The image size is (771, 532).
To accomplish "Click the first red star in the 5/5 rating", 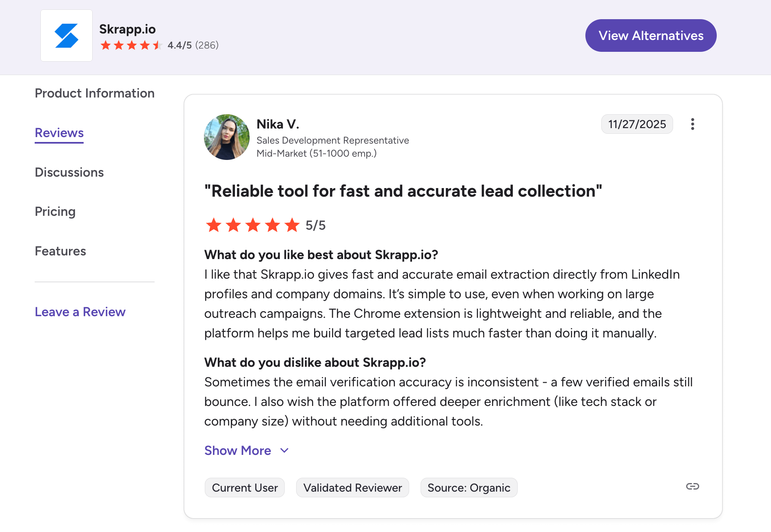I will point(214,225).
